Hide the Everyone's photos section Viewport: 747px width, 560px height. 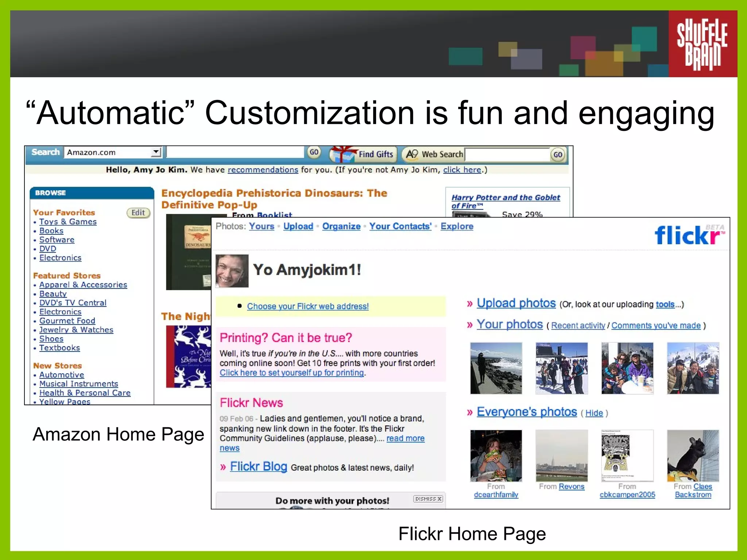tap(594, 413)
